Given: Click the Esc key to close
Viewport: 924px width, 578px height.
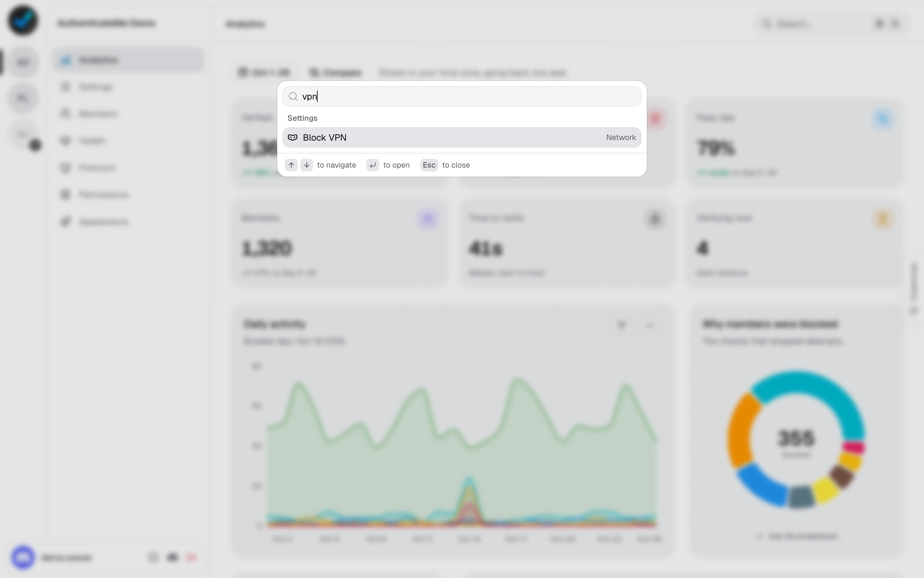Looking at the screenshot, I should (429, 165).
